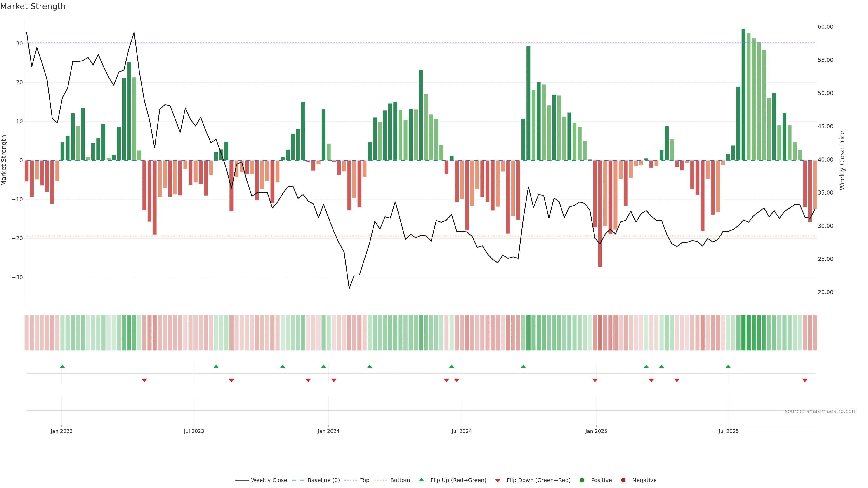This screenshot has height=488, width=868.
Task: Click the red Negative legend dot
Action: pos(623,480)
